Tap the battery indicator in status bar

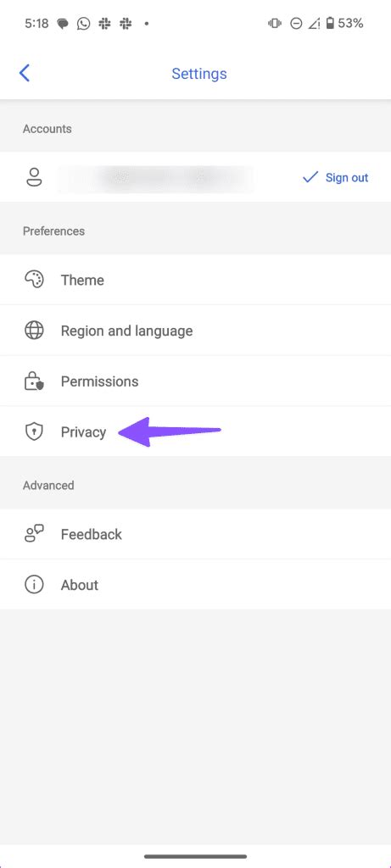[x=330, y=23]
